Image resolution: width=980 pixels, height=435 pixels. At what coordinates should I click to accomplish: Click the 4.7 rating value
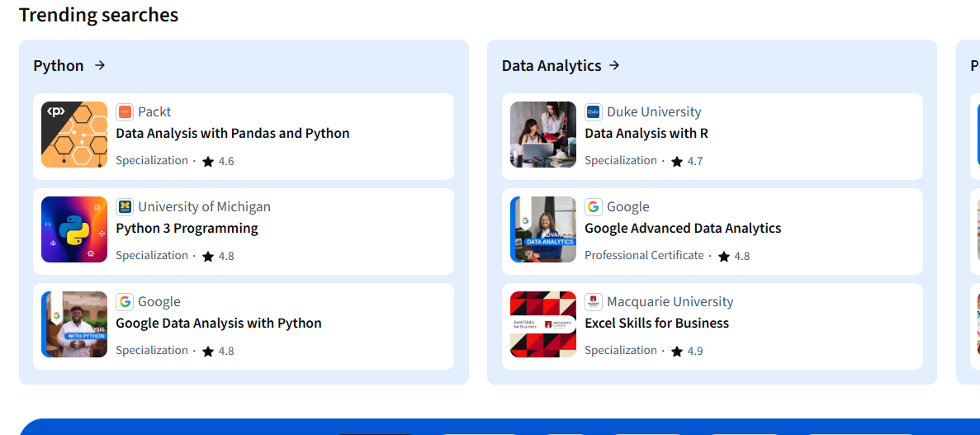695,161
